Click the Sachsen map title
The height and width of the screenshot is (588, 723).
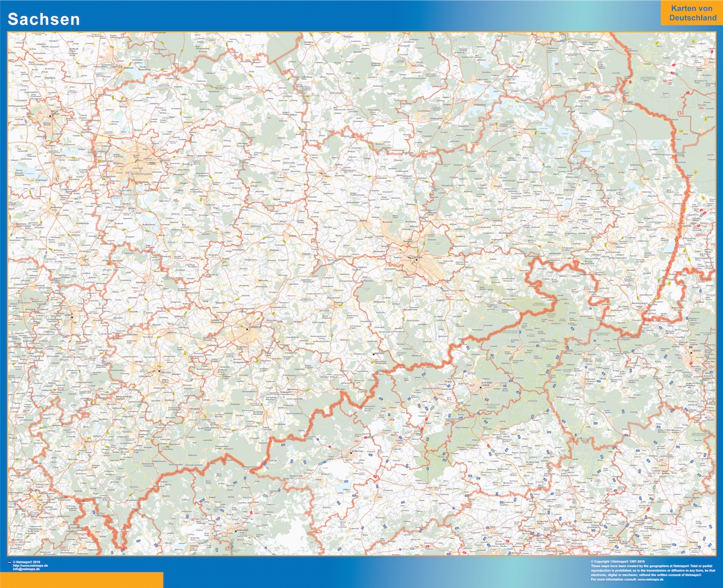[44, 19]
